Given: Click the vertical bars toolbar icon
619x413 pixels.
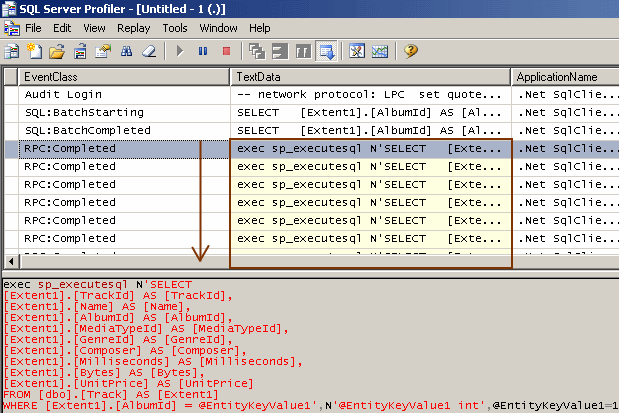Looking at the screenshot, I should click(x=303, y=51).
